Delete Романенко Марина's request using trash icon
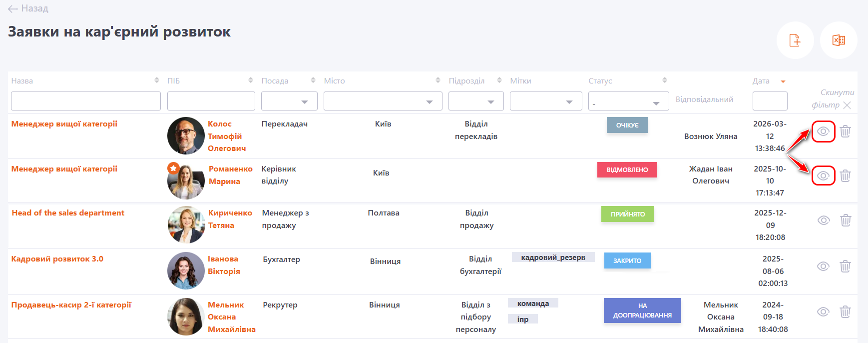The width and height of the screenshot is (868, 343). (x=845, y=176)
